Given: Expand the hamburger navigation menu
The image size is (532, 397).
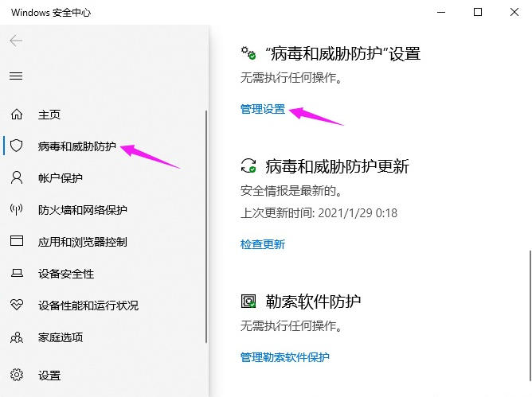Looking at the screenshot, I should pyautogui.click(x=16, y=76).
